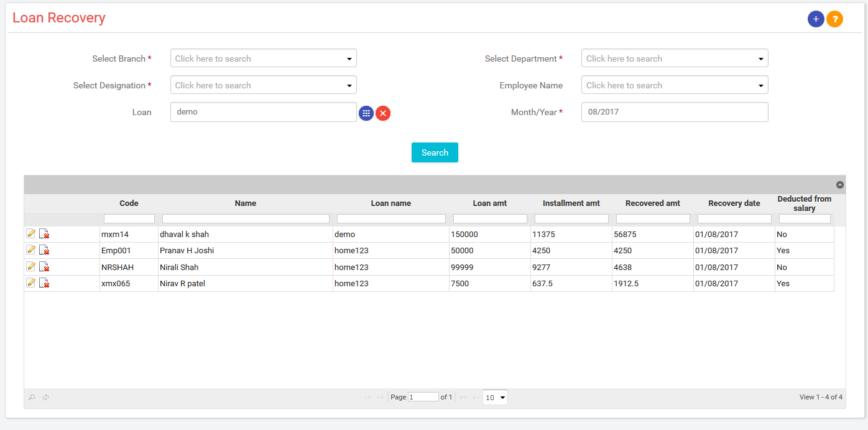Screen dimensions: 868x430
Task: Go to next page in pager
Action: click(463, 397)
